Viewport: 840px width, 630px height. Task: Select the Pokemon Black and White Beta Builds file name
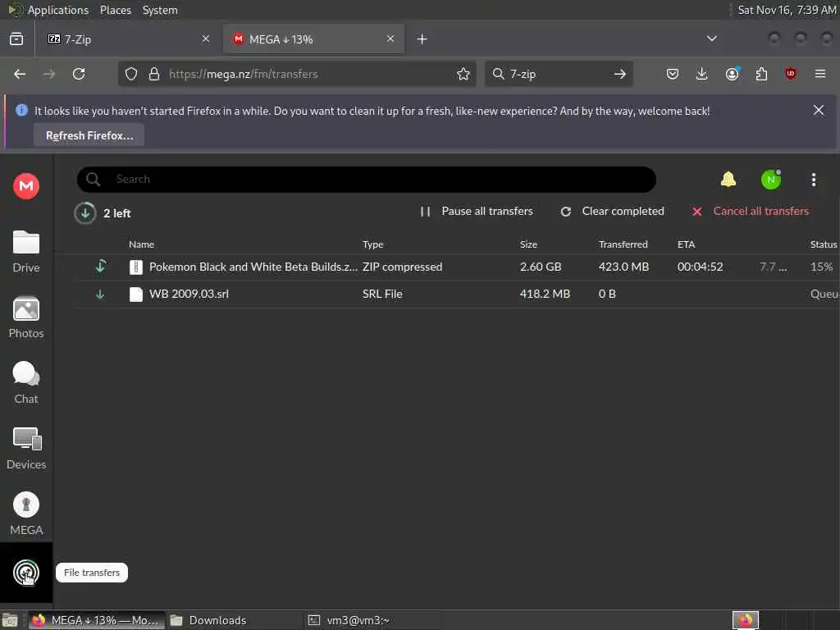[x=253, y=267]
